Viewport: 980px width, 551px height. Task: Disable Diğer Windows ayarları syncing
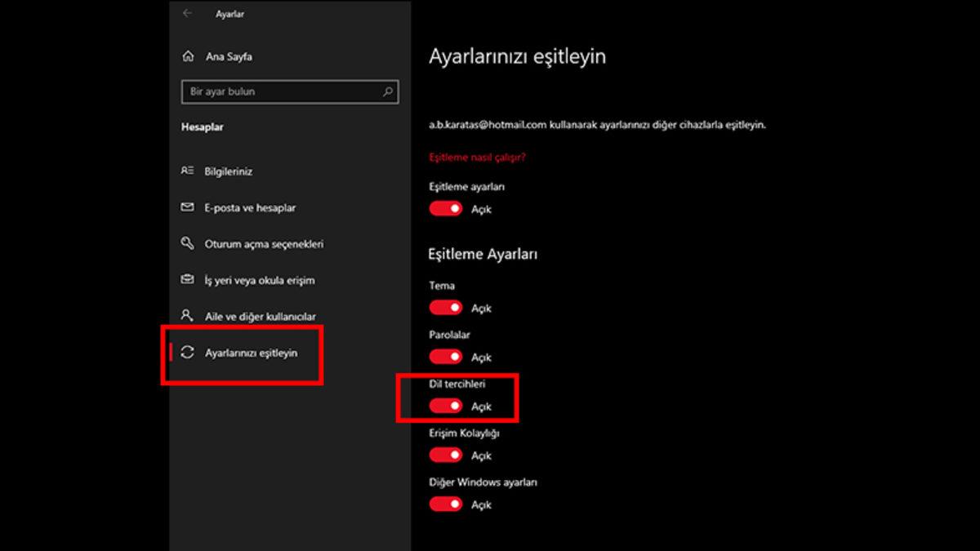coord(445,504)
